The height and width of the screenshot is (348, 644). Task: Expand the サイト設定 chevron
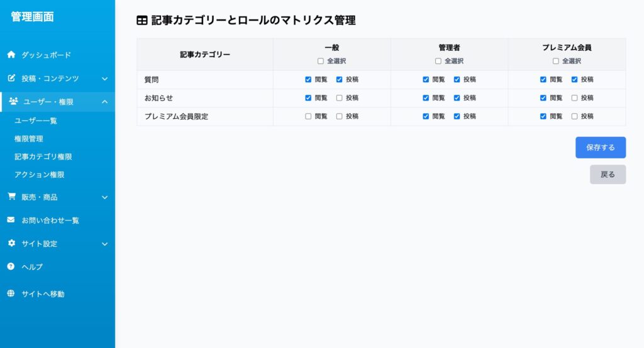105,244
